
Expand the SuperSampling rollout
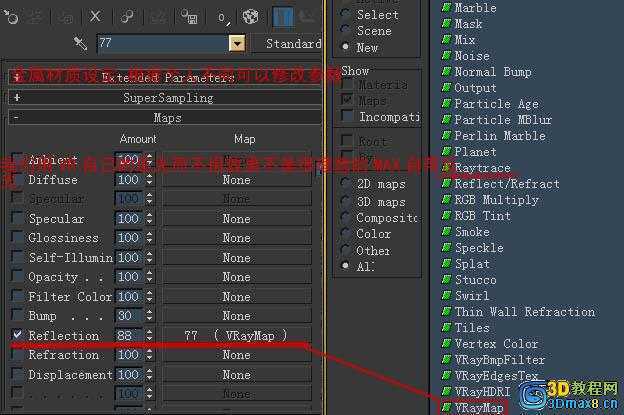pyautogui.click(x=165, y=97)
